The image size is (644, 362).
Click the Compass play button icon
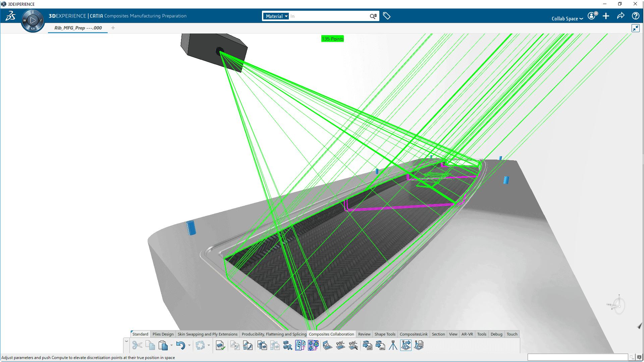pos(33,20)
